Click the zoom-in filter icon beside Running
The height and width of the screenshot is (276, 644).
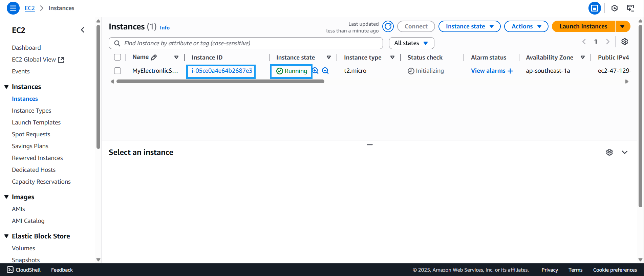tap(315, 71)
